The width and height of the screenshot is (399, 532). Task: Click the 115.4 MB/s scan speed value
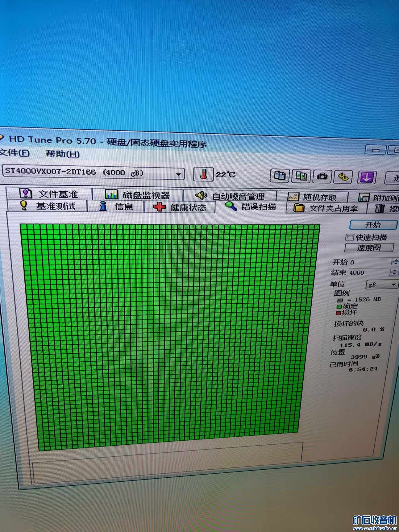point(360,344)
